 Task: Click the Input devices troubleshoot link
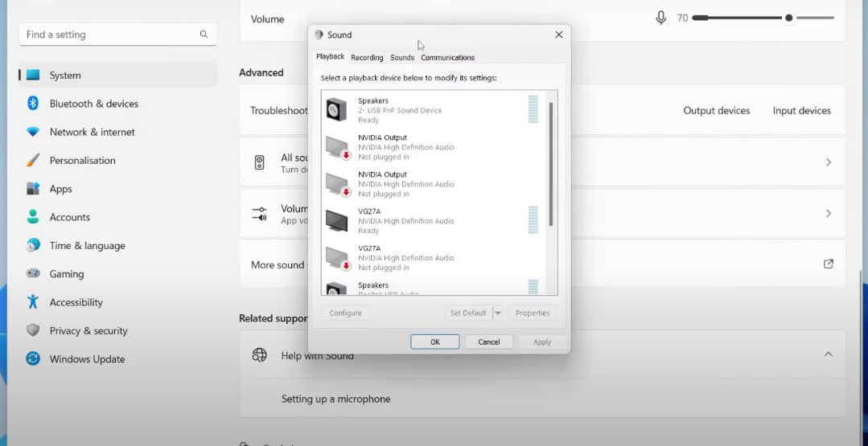click(801, 111)
